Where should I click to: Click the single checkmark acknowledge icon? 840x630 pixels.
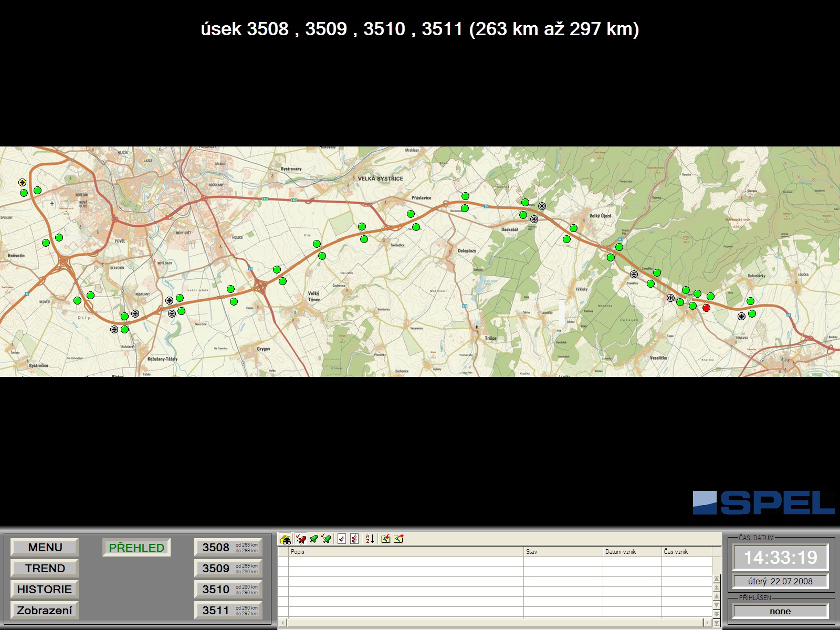[x=342, y=539]
